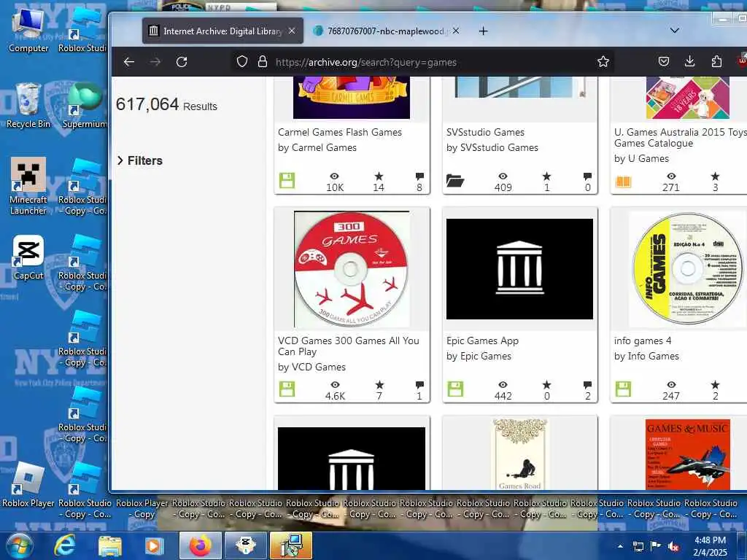The height and width of the screenshot is (560, 747).
Task: Click the Games & Music red thumbnail
Action: (x=687, y=454)
